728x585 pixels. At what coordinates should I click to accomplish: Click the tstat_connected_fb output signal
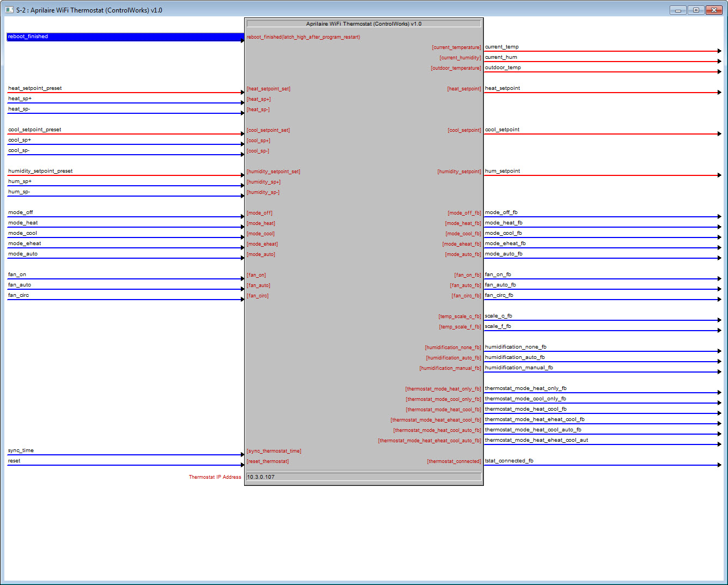click(509, 461)
